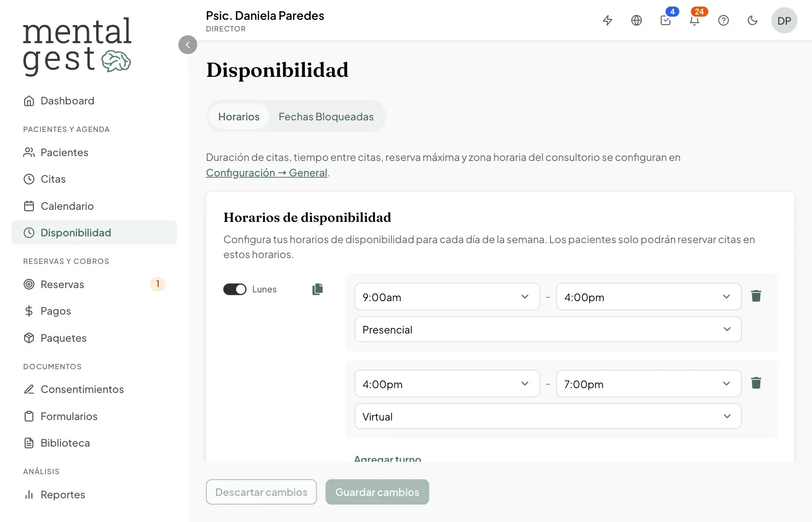Open the 4:00pm start time dropdown
Image resolution: width=812 pixels, height=522 pixels.
(447, 384)
